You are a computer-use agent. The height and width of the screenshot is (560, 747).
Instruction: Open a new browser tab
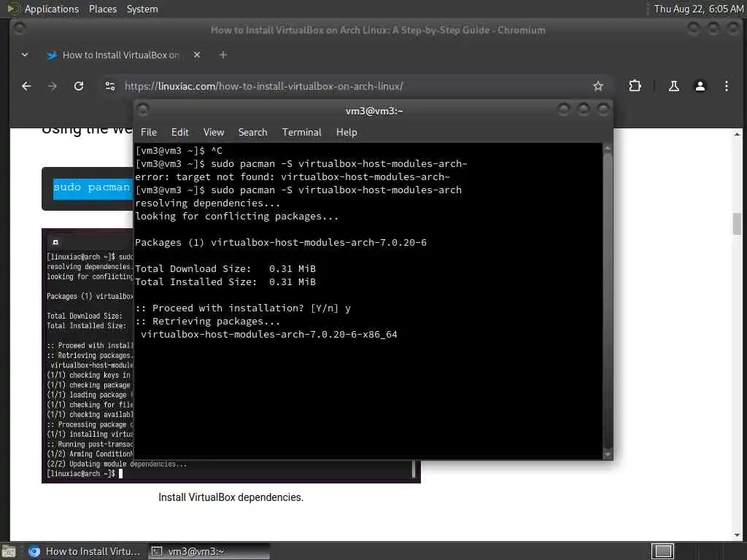pyautogui.click(x=223, y=55)
